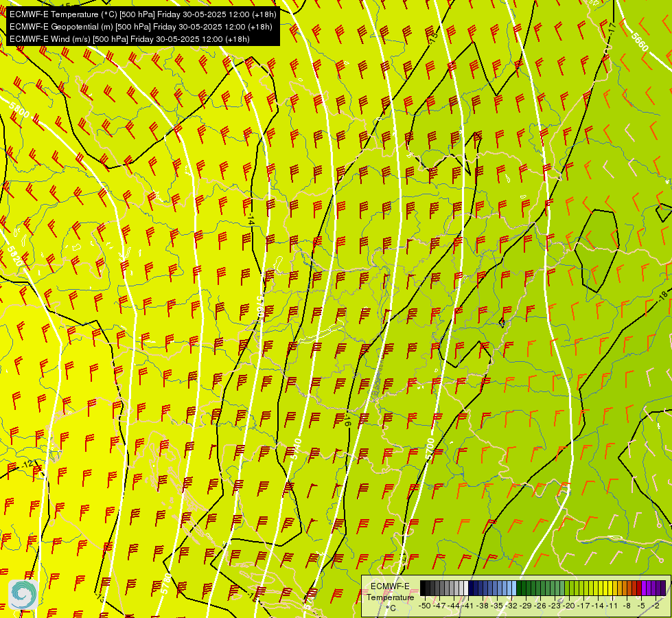Click the 5660 geopotential contour label

click(x=640, y=42)
